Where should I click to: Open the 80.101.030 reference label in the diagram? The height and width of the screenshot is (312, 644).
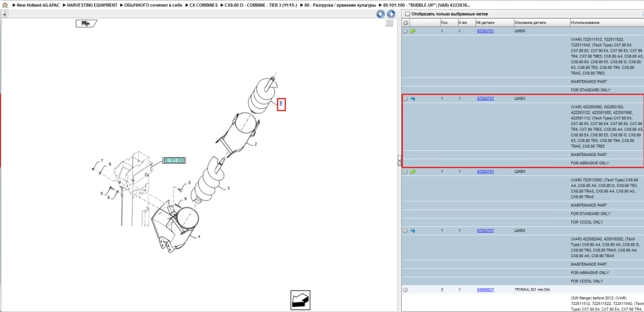[x=174, y=161]
